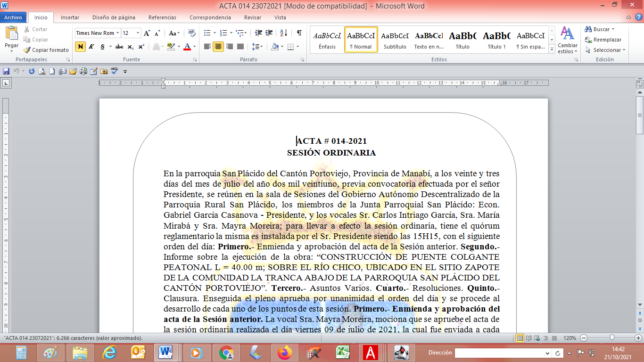Start a bulleted list

click(x=206, y=33)
